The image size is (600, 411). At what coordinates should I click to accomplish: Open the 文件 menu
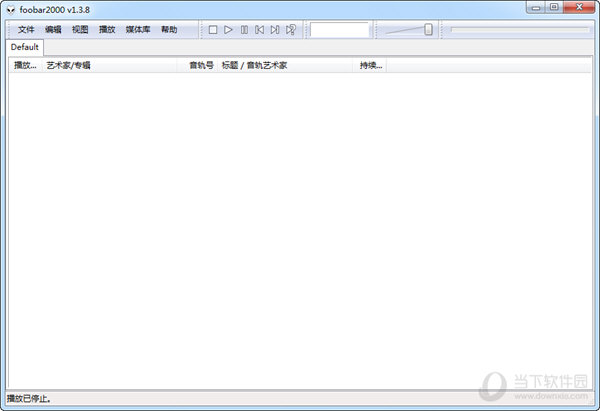tap(26, 29)
